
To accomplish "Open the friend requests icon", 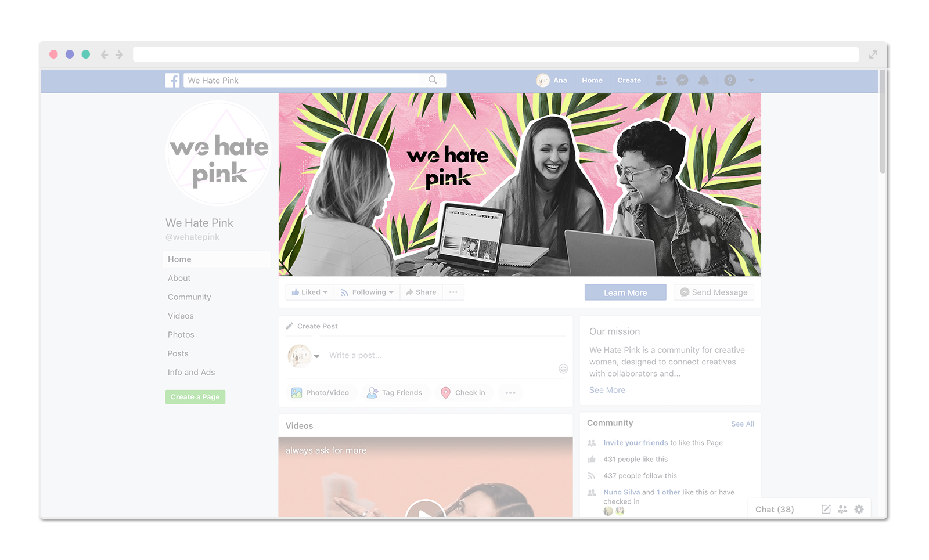I will point(661,80).
